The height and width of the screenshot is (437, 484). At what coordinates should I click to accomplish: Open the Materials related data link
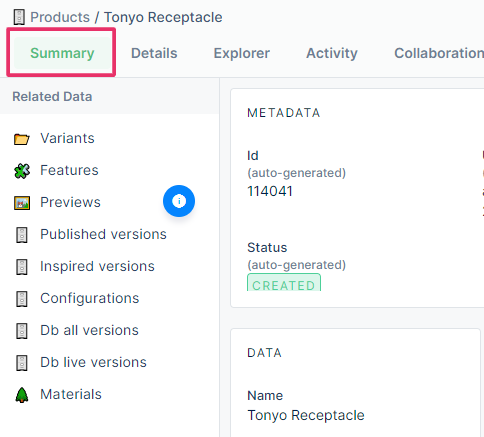coord(71,394)
